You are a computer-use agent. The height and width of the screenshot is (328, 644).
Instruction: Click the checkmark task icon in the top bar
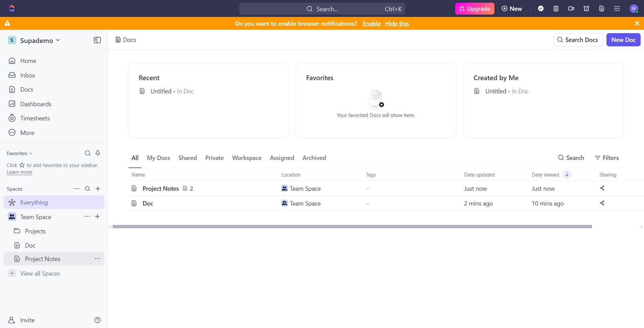point(540,8)
